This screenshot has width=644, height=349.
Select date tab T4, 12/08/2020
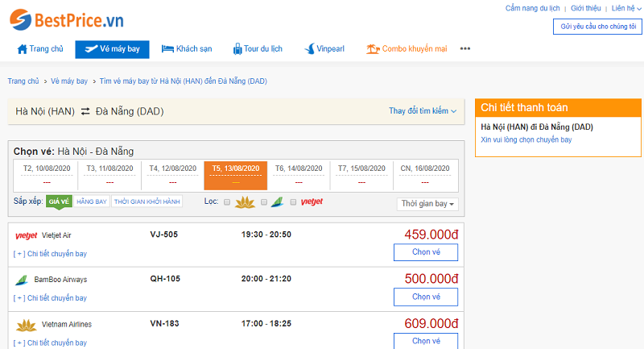pos(172,176)
